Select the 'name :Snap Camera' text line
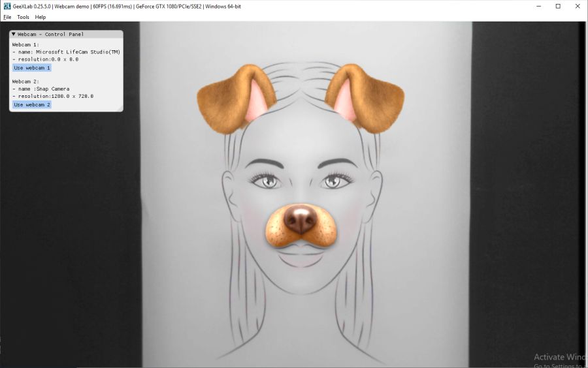 pyautogui.click(x=41, y=89)
